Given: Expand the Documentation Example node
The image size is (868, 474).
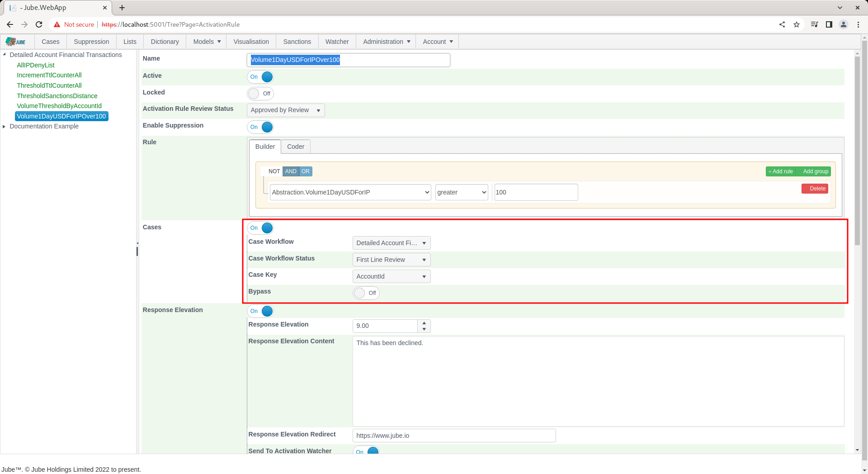Looking at the screenshot, I should coord(5,126).
